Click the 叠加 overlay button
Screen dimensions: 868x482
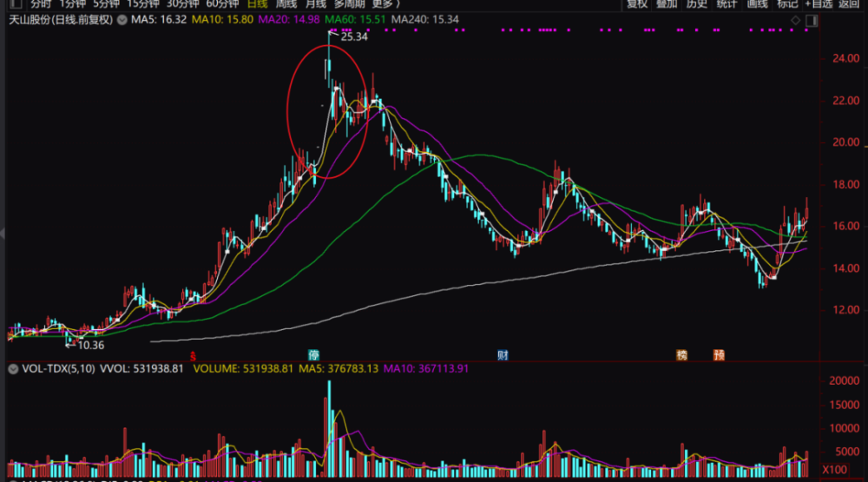[667, 3]
